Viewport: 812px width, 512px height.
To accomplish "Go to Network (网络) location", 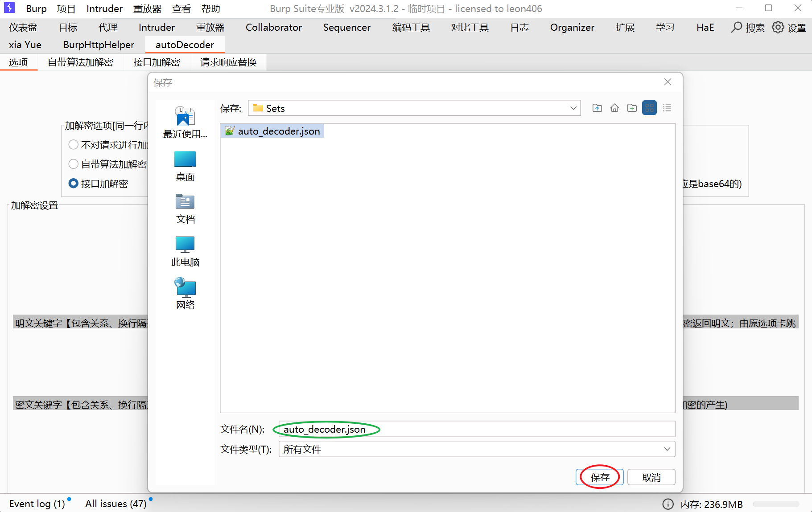I will point(185,293).
